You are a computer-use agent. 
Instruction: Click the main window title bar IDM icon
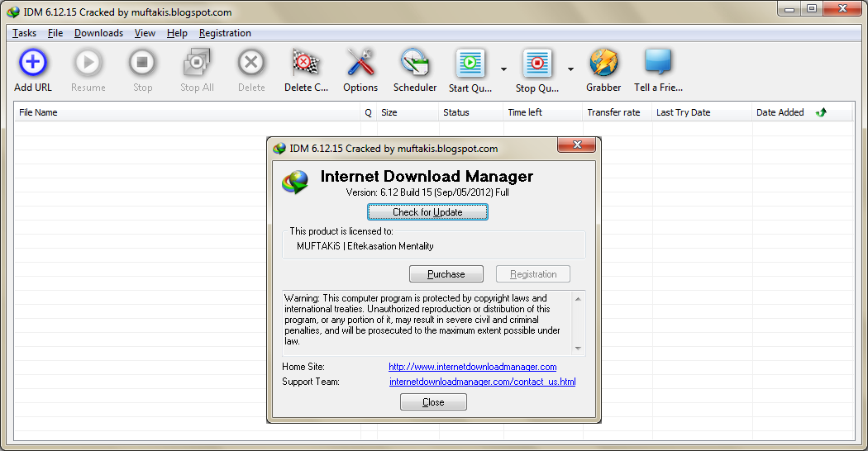coord(12,12)
